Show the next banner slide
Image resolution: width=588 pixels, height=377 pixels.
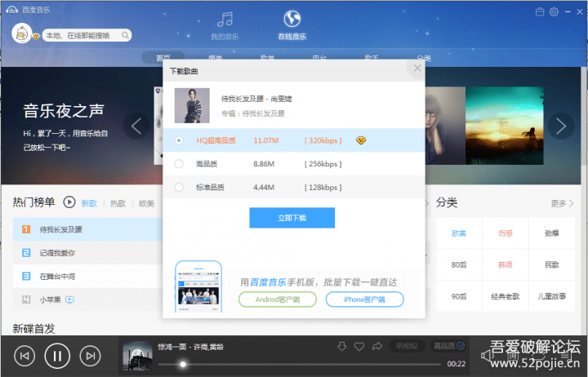point(560,126)
